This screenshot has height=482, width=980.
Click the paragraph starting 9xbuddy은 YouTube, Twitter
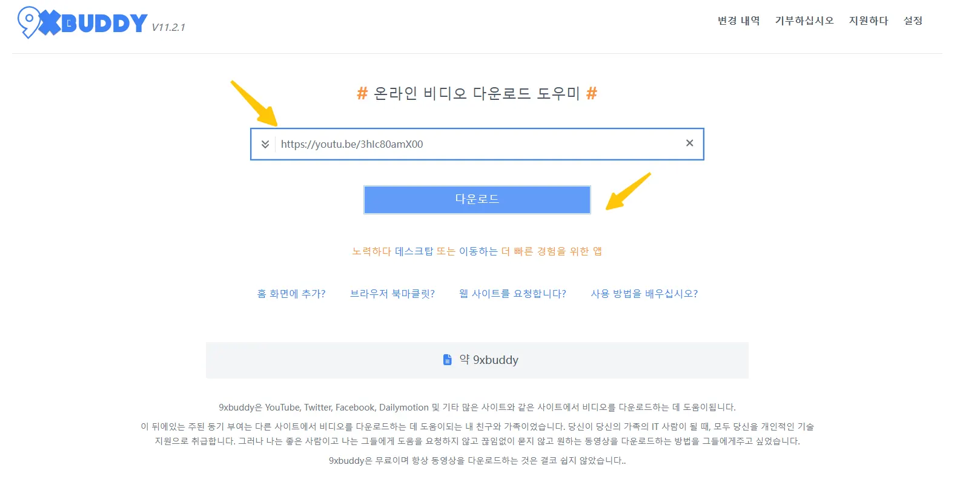click(477, 408)
